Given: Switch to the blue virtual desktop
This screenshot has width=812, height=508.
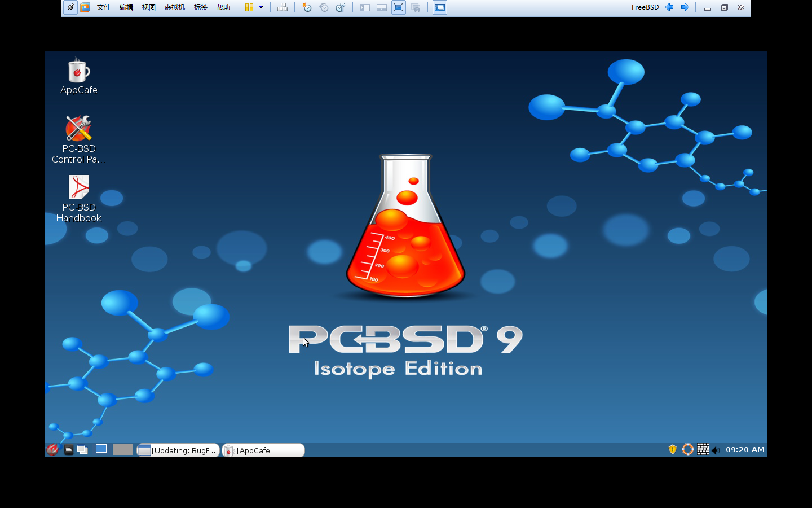Looking at the screenshot, I should coord(101,449).
